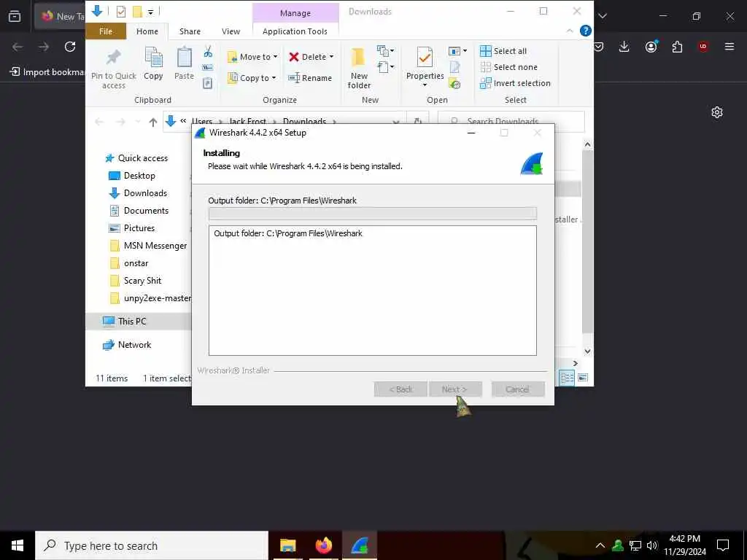Click the taskbar search box
Viewport: 747px width, 560px height.
point(152,545)
